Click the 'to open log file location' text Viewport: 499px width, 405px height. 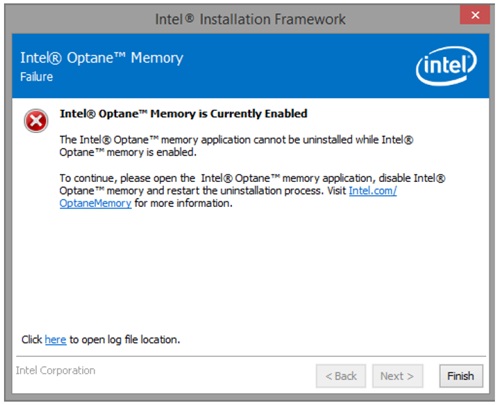[x=125, y=340]
